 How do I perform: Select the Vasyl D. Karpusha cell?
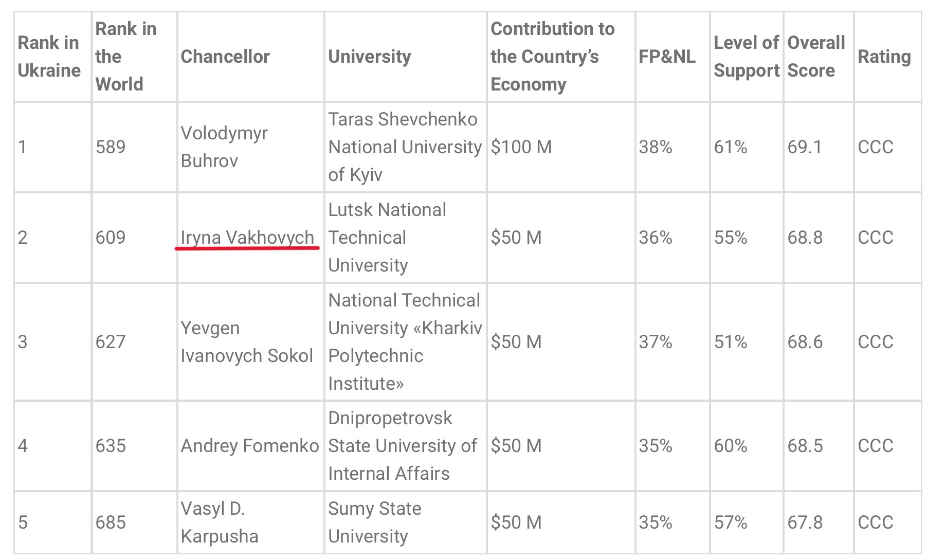pos(220,522)
